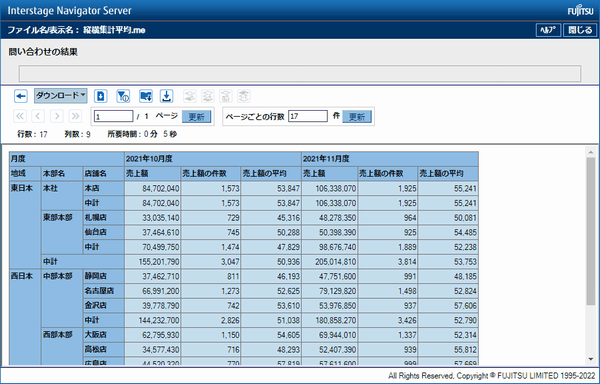The width and height of the screenshot is (600, 384).
Task: Click the 金沢店 store cell
Action: pos(103,306)
